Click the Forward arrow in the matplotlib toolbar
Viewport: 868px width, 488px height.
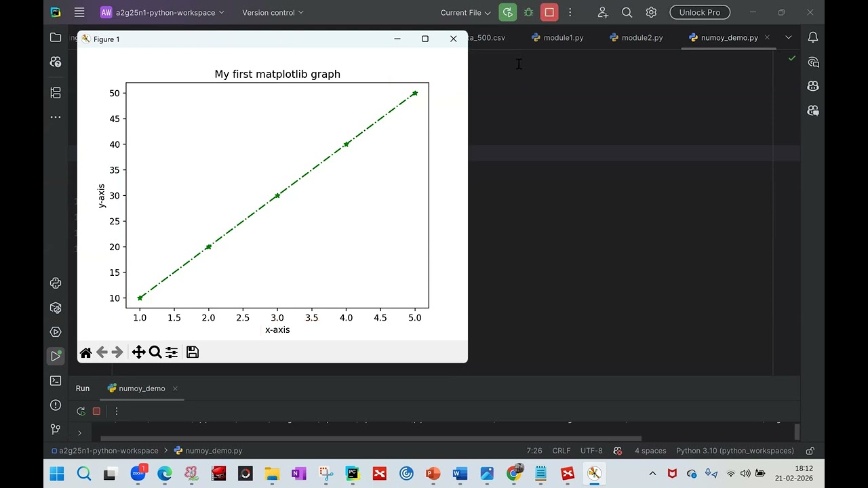[117, 352]
